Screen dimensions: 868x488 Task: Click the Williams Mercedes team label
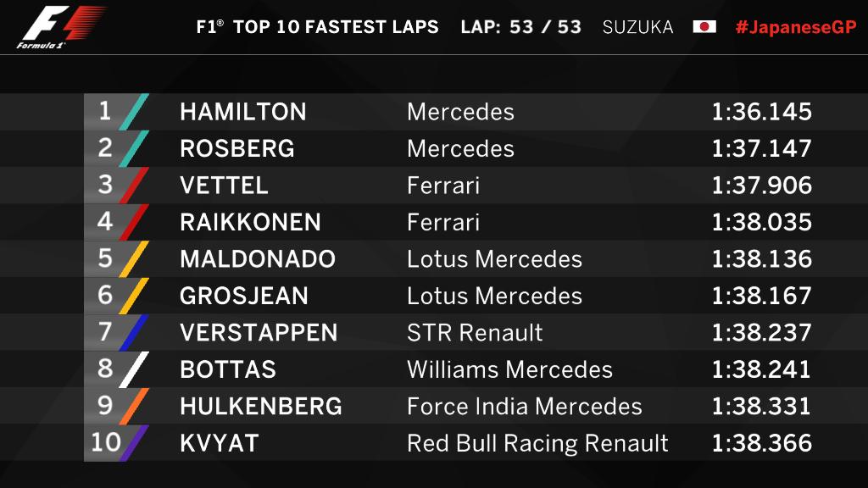coord(509,369)
